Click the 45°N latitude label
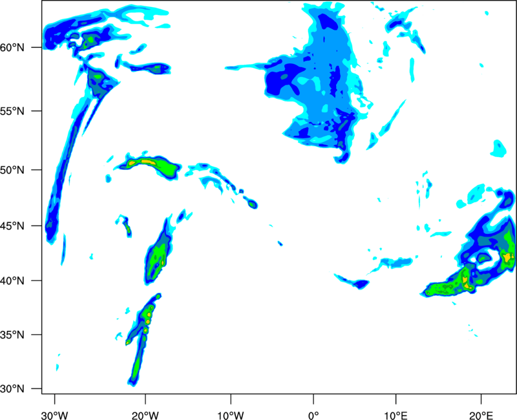 tap(12, 226)
